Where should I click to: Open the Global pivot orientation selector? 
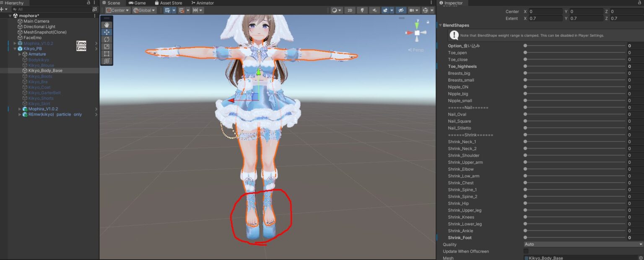point(144,10)
